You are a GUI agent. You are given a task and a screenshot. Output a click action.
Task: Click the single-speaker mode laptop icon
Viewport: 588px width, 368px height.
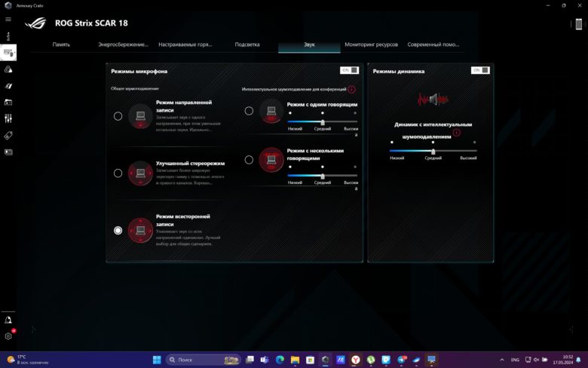click(271, 111)
